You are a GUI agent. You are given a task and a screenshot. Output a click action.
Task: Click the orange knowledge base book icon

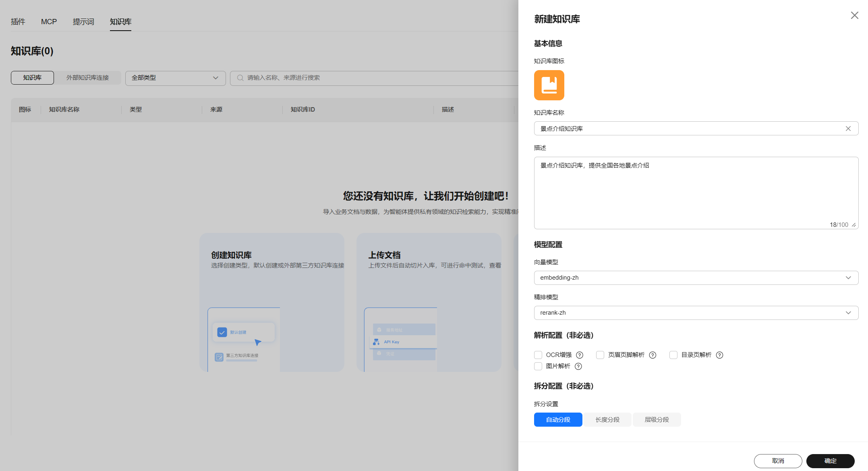tap(549, 85)
